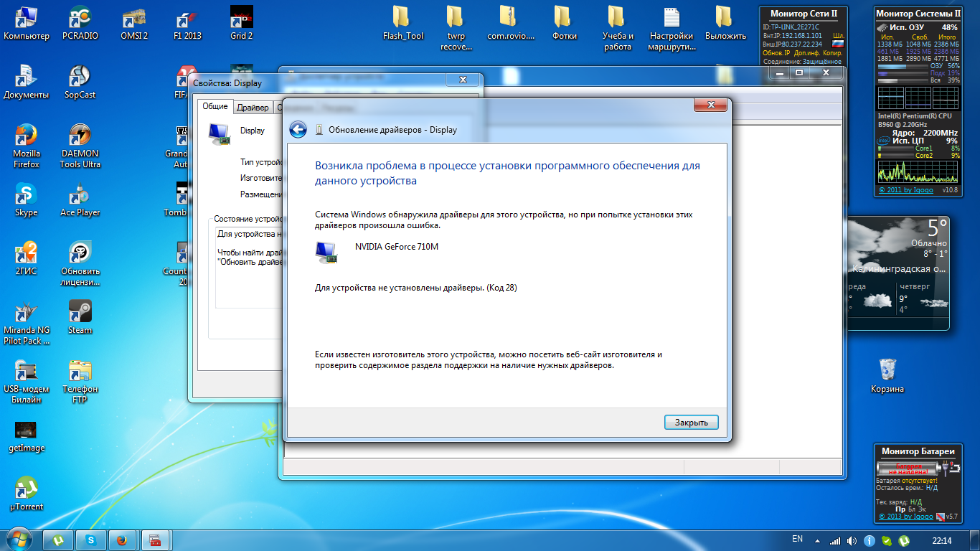Switch to the Общие tab in Display properties

click(215, 106)
